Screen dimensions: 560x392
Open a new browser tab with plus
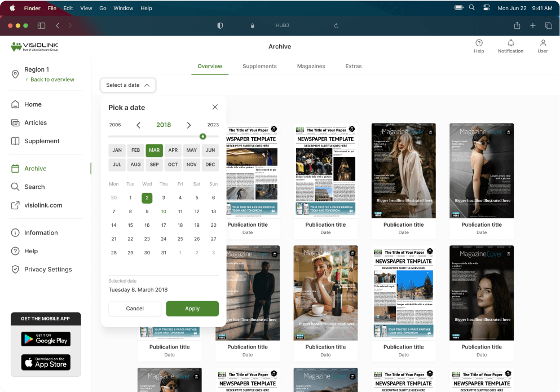tap(532, 25)
